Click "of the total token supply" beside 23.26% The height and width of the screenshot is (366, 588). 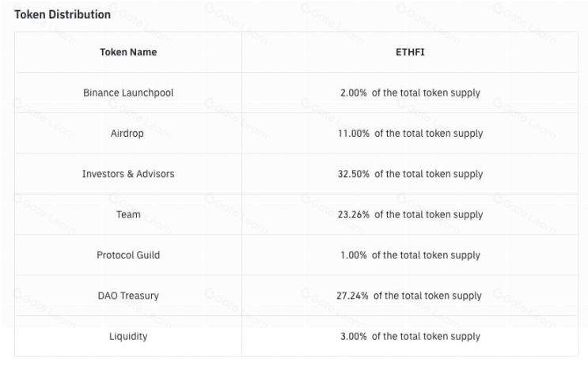[x=428, y=214]
